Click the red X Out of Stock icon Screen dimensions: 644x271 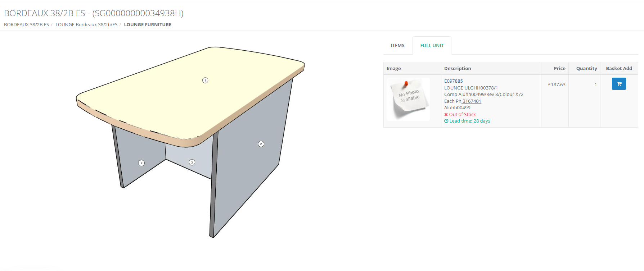coord(446,115)
